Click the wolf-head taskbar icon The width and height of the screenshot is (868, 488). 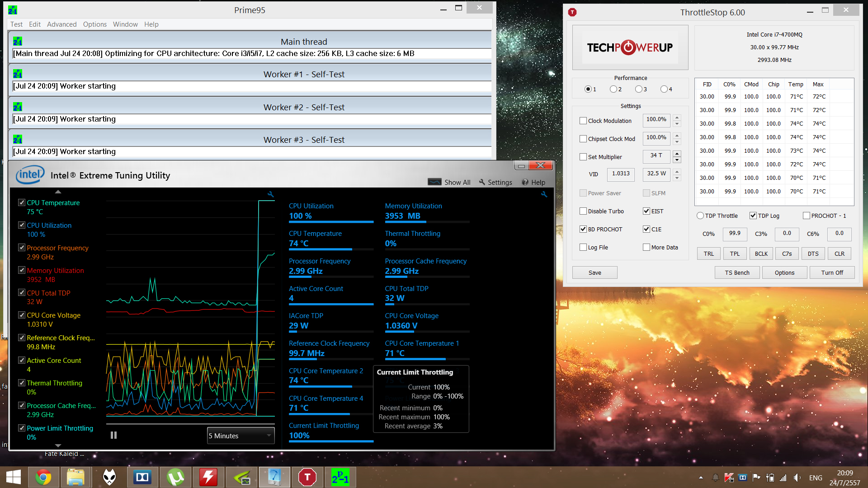tap(109, 477)
